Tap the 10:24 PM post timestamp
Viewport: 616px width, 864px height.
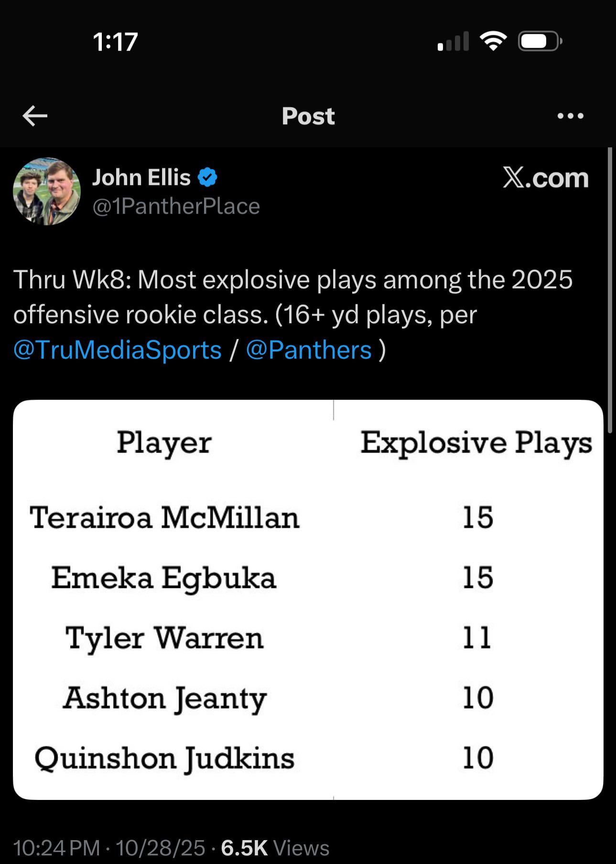pos(56,848)
